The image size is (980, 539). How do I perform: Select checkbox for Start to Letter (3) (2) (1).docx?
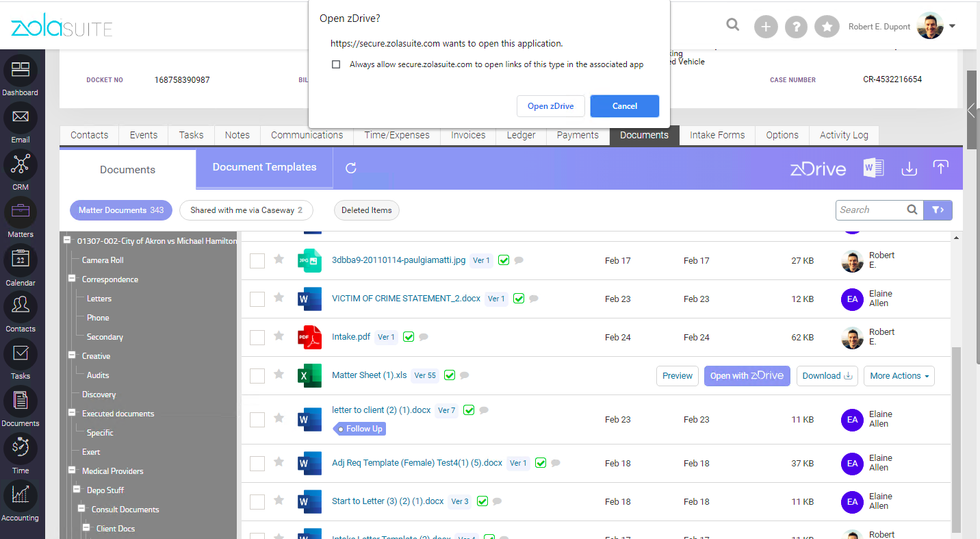coord(257,502)
